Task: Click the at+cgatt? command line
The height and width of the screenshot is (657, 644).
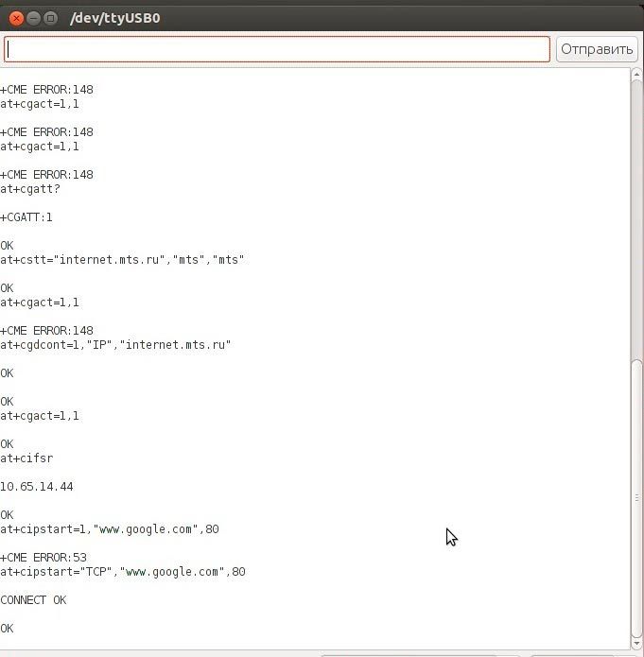Action: pos(30,189)
